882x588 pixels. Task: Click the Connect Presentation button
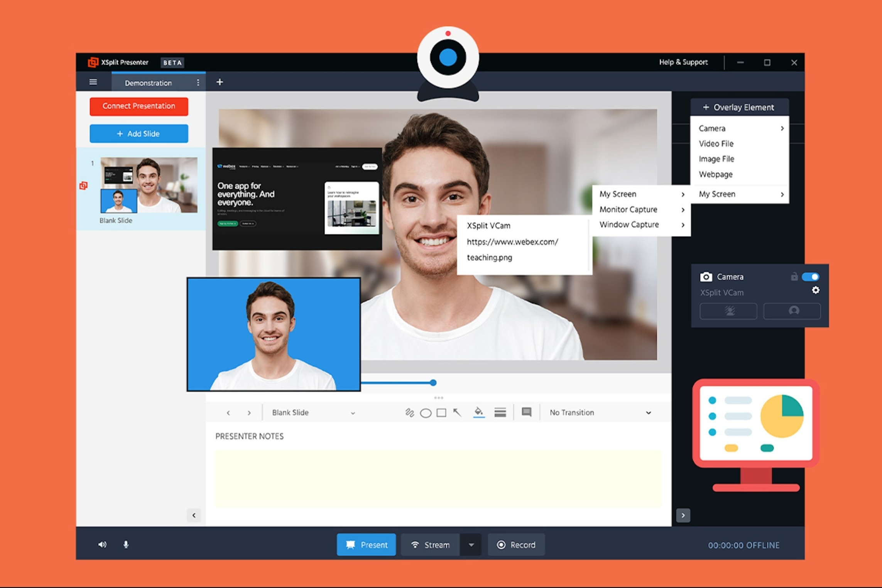coord(139,106)
